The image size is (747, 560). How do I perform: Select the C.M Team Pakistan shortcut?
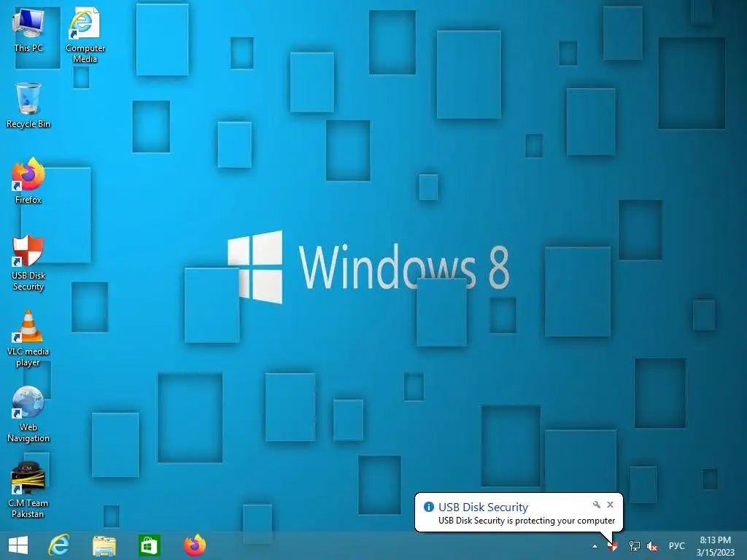click(x=28, y=490)
